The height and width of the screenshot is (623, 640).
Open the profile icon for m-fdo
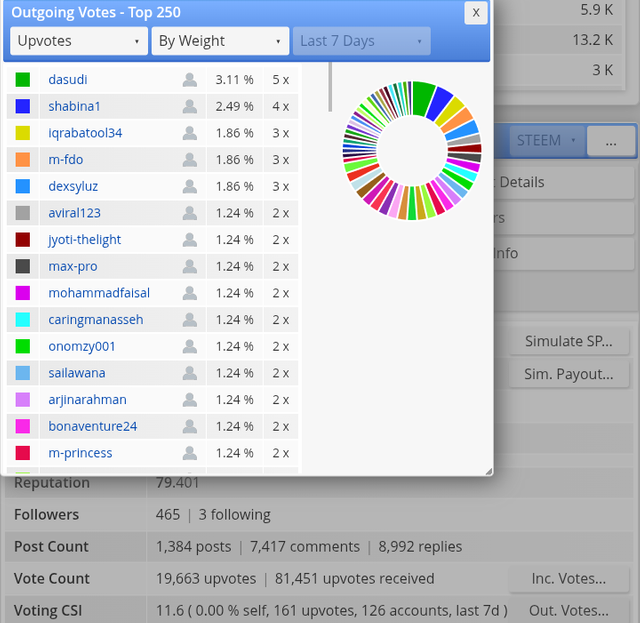189,160
